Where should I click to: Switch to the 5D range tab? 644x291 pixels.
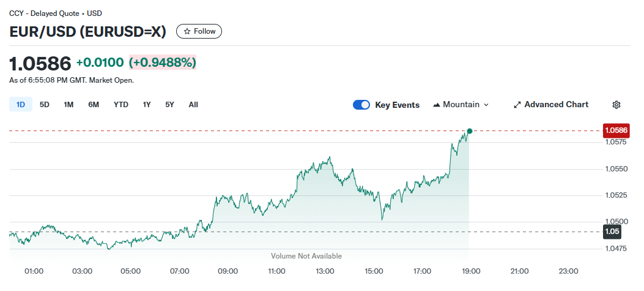pos(45,105)
